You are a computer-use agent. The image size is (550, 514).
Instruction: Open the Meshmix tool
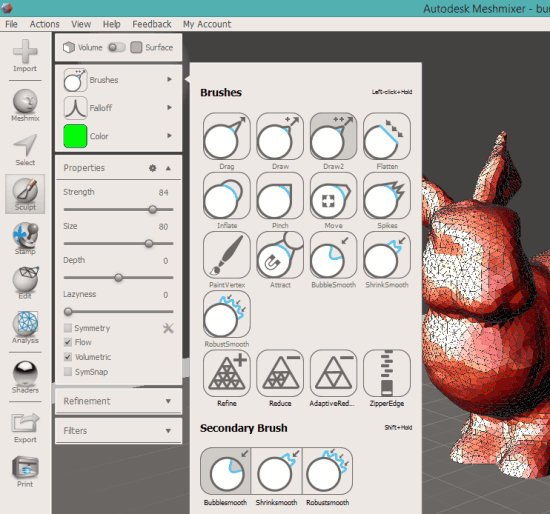[x=25, y=105]
